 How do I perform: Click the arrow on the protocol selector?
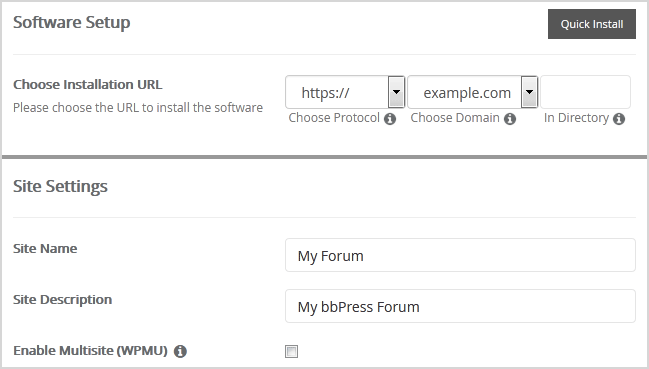point(396,92)
